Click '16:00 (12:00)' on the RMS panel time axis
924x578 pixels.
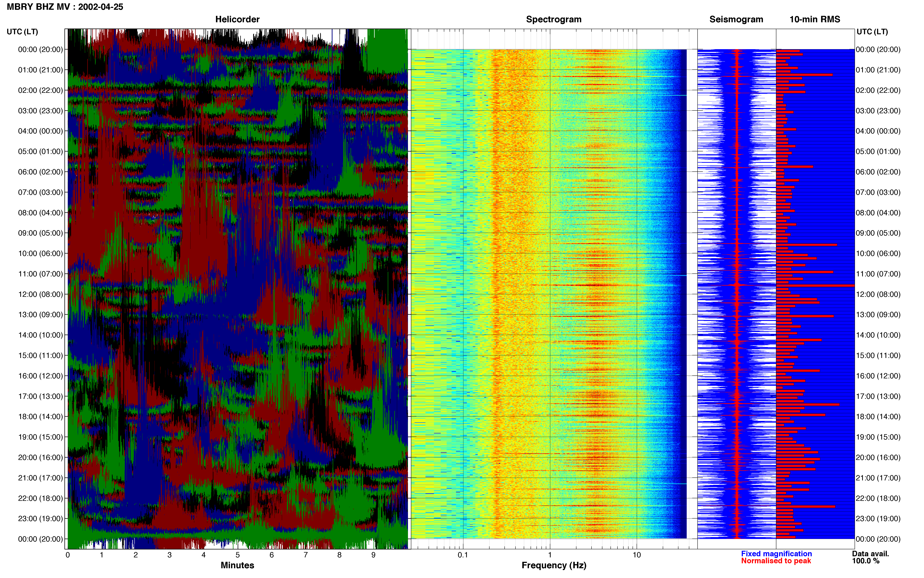(878, 376)
